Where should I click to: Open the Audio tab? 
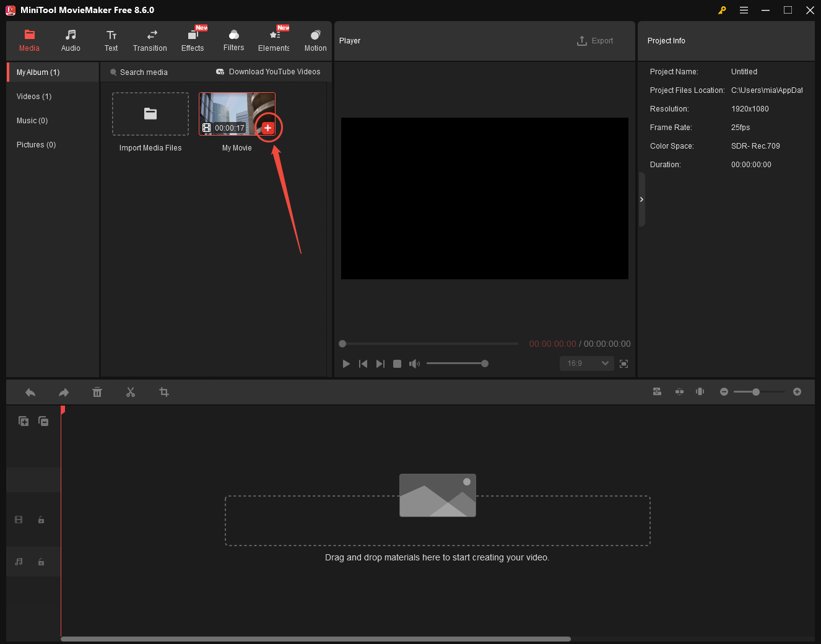point(71,41)
